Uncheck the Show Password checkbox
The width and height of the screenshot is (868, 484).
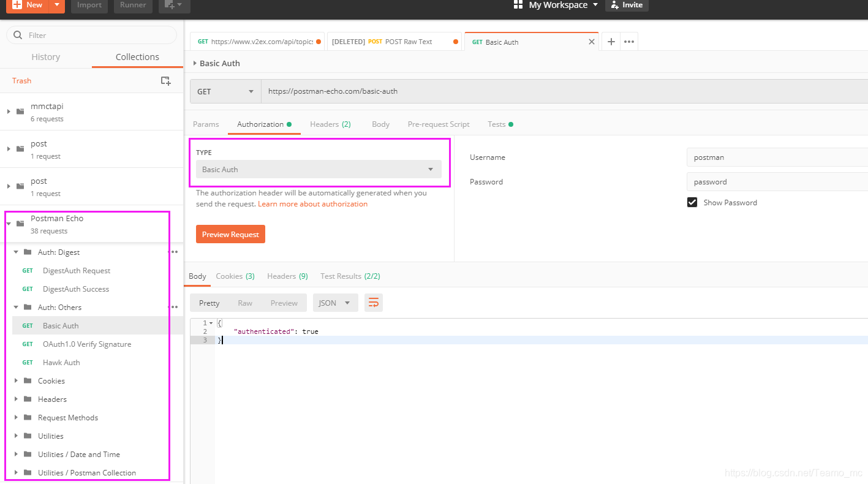click(692, 202)
